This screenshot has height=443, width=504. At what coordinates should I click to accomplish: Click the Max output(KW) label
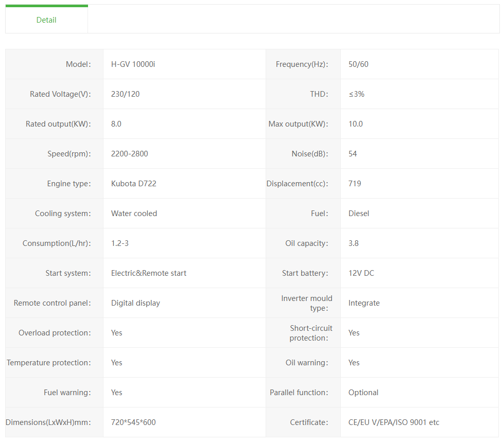(x=298, y=124)
